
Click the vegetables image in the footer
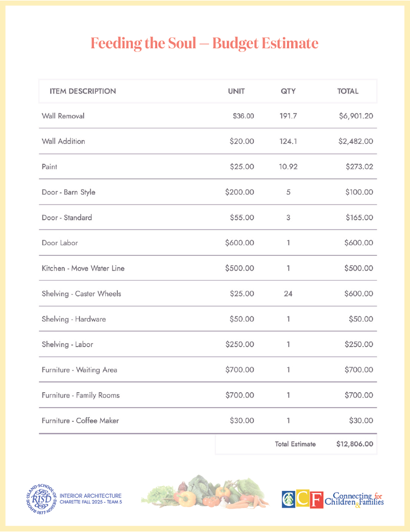point(204,492)
